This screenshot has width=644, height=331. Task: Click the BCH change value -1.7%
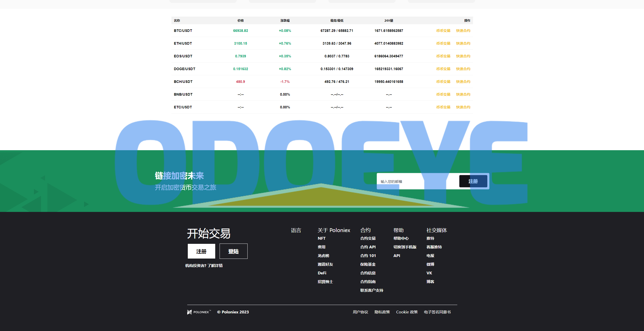pyautogui.click(x=285, y=82)
